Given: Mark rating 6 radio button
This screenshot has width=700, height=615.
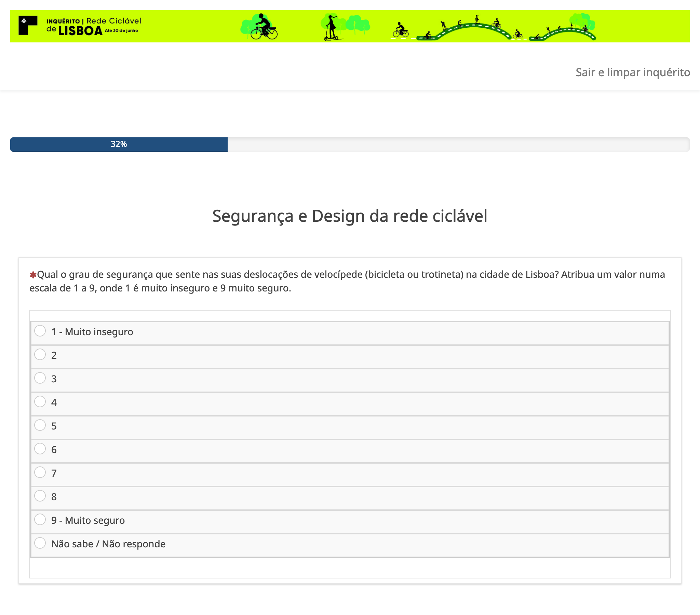Looking at the screenshot, I should click(40, 449).
